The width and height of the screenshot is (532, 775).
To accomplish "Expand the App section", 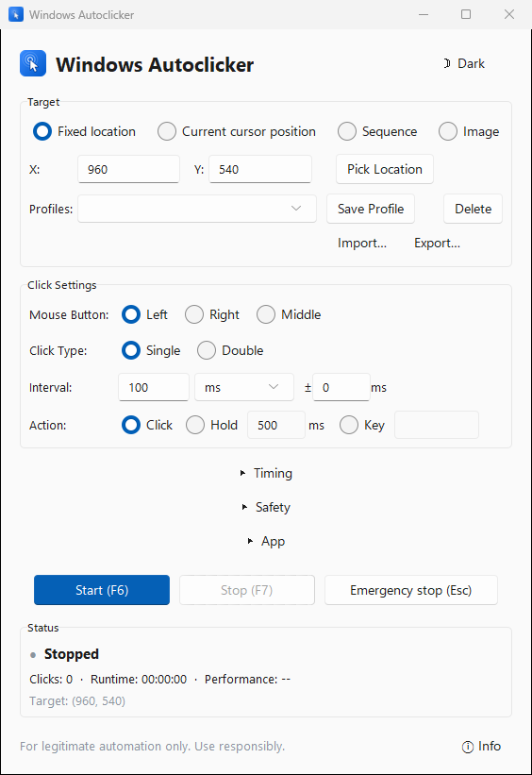I will tap(266, 541).
